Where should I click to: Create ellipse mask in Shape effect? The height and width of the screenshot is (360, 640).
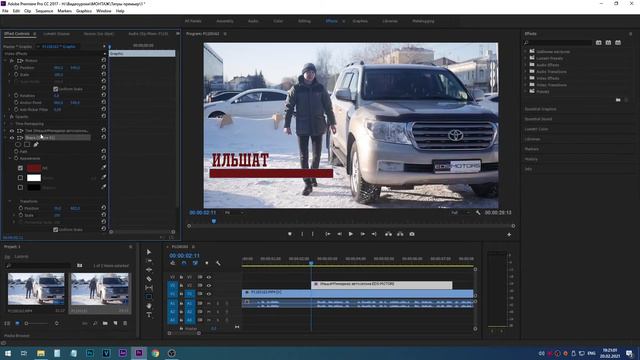coord(18,144)
